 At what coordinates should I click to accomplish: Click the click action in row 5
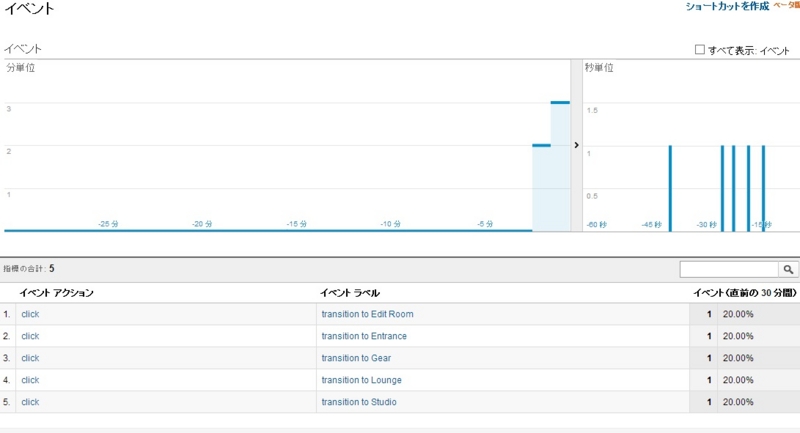click(30, 402)
